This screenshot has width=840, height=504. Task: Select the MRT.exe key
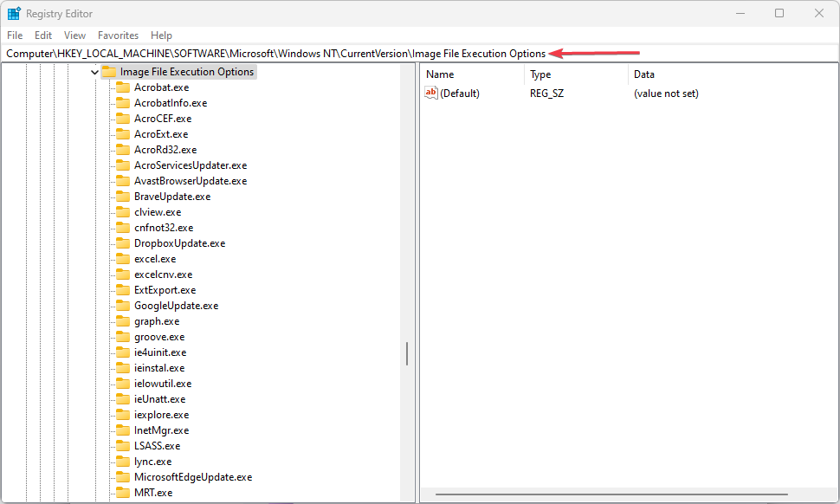[x=153, y=492]
